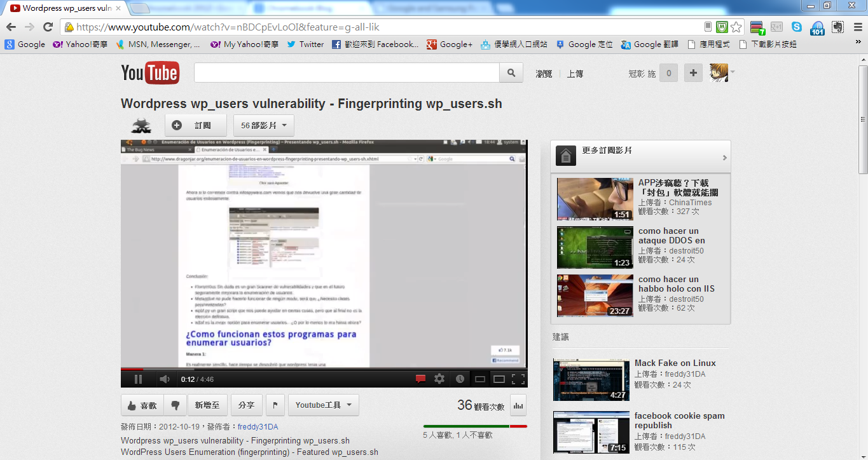The image size is (868, 460).
Task: Click the 瀏覽 browse link
Action: pyautogui.click(x=544, y=74)
